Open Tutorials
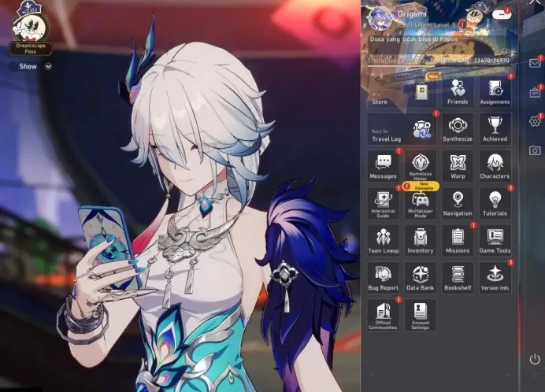Screen dimensions: 545x392 [x=495, y=204]
